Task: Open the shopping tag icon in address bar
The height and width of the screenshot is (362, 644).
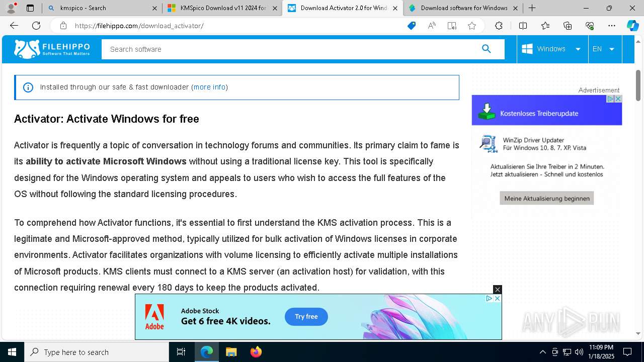Action: tap(412, 26)
